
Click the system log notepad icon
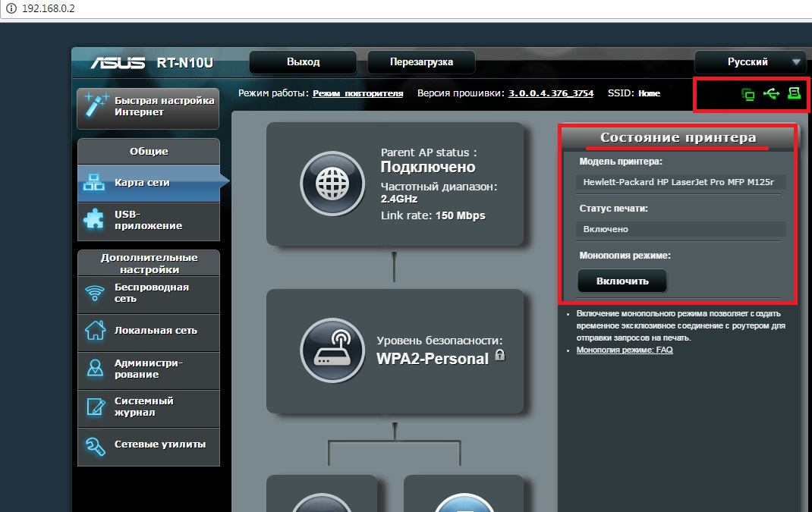pyautogui.click(x=96, y=407)
